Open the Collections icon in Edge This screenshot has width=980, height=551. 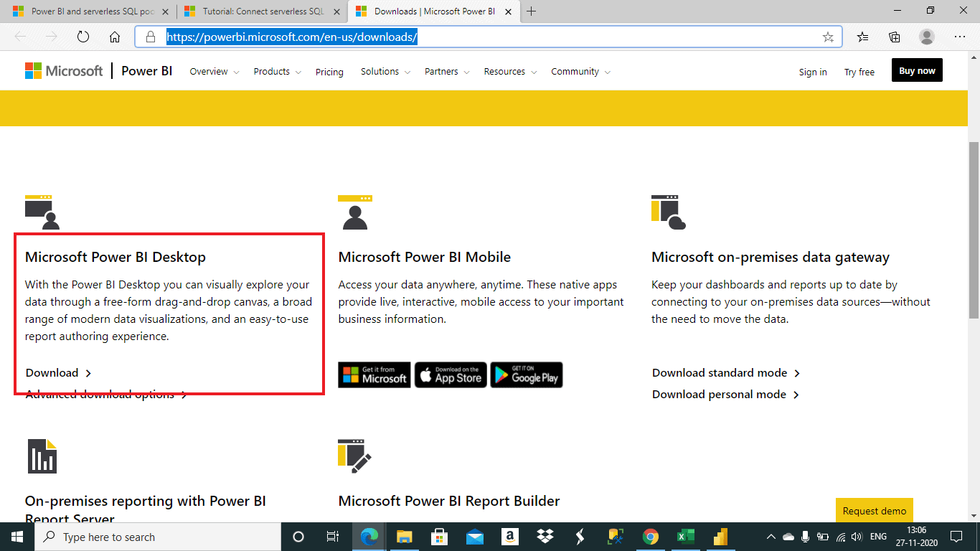tap(895, 37)
